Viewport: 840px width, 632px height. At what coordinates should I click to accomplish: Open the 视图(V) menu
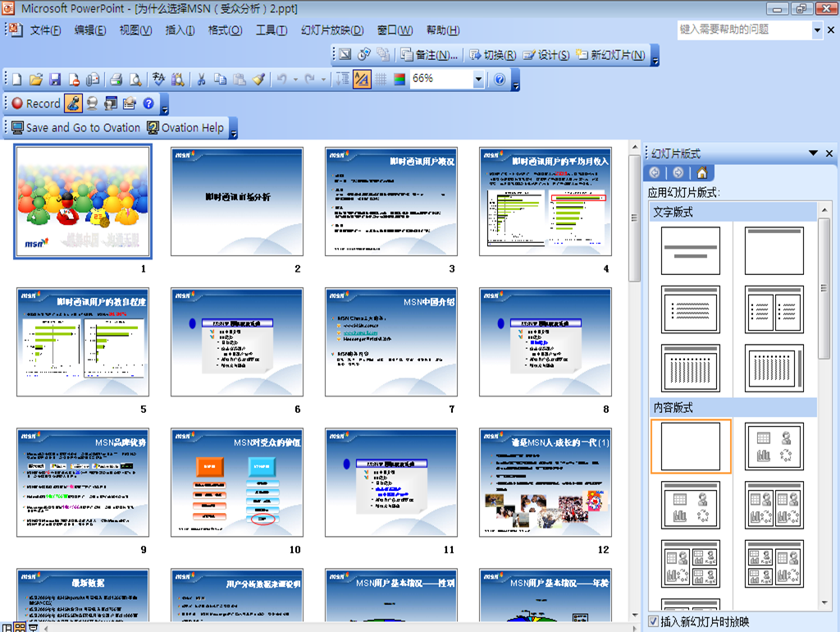[x=135, y=30]
